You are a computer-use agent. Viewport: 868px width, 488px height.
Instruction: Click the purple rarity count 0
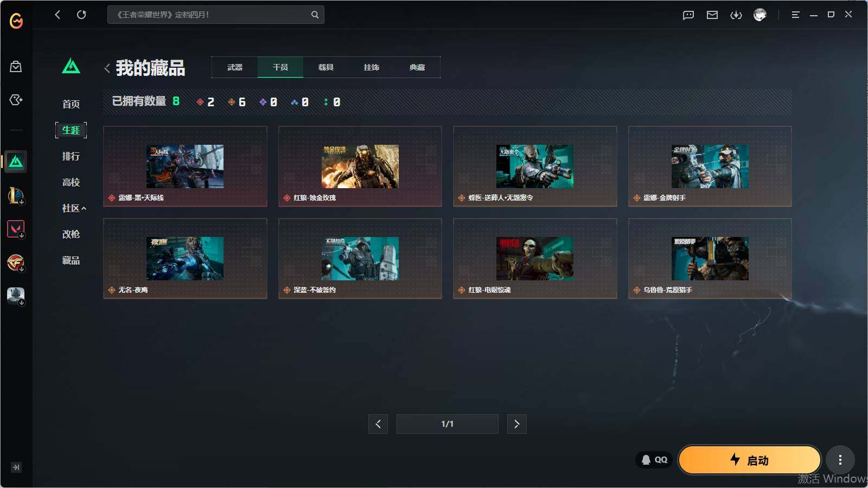pyautogui.click(x=269, y=102)
